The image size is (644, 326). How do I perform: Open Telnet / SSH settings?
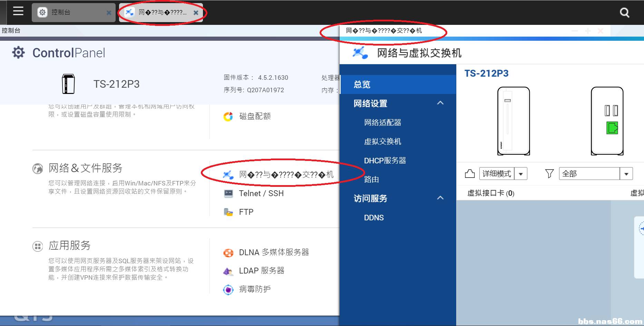point(261,193)
